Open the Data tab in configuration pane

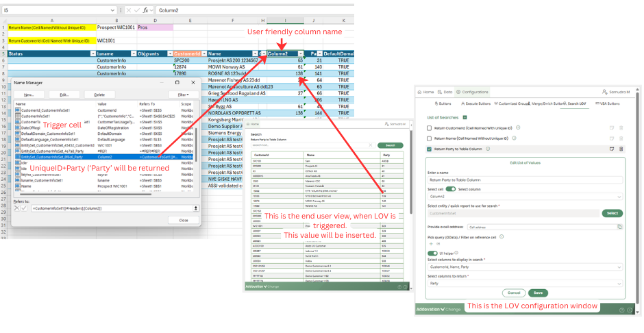446,91
